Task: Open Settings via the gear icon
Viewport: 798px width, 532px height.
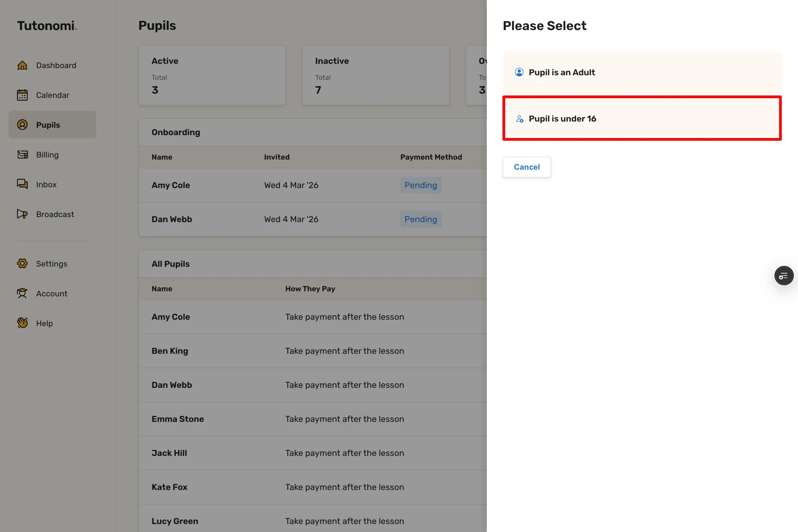Action: (22, 264)
